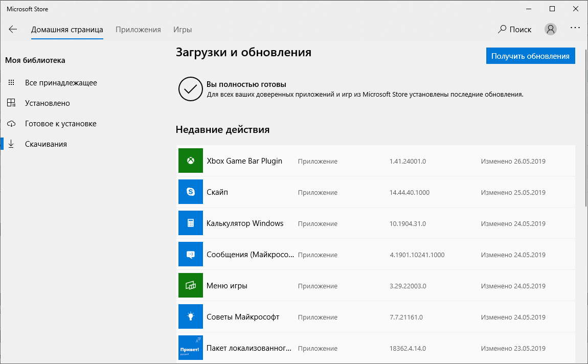
Task: Click the magnifier search icon
Action: [x=502, y=29]
